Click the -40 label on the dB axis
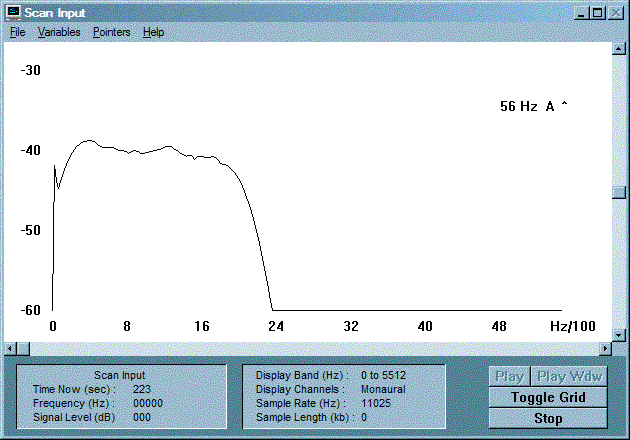630x440 pixels. pos(31,150)
